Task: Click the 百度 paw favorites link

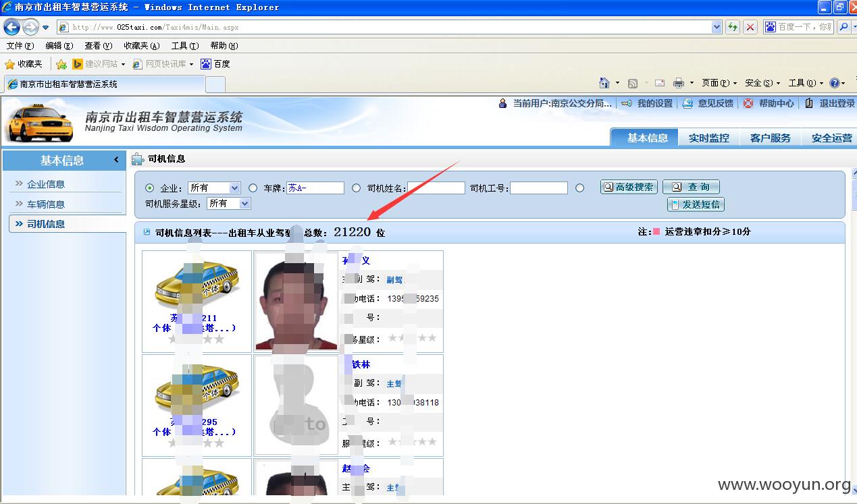Action: tap(215, 64)
